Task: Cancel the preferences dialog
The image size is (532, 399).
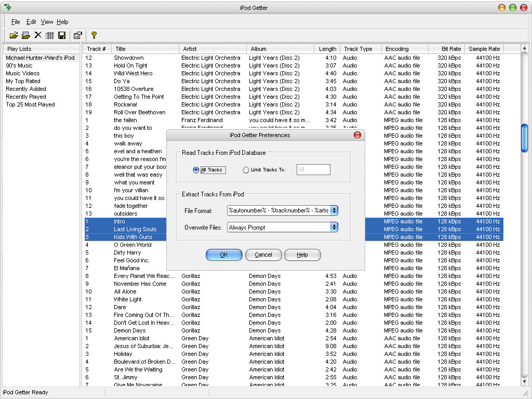Action: [x=263, y=255]
